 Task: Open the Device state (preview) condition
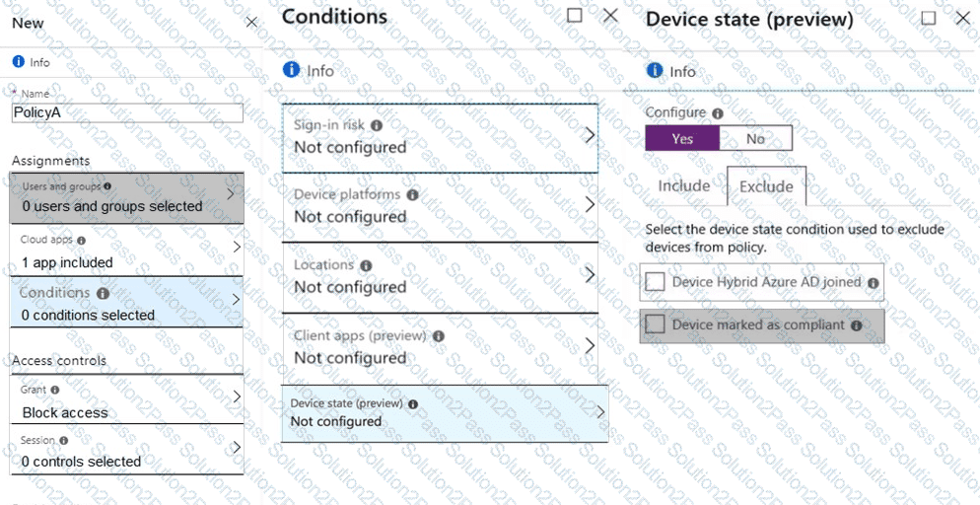[x=445, y=412]
